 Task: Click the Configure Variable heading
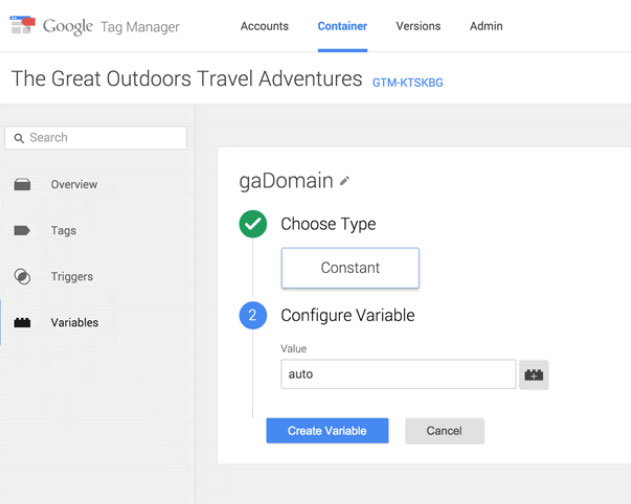click(x=348, y=315)
